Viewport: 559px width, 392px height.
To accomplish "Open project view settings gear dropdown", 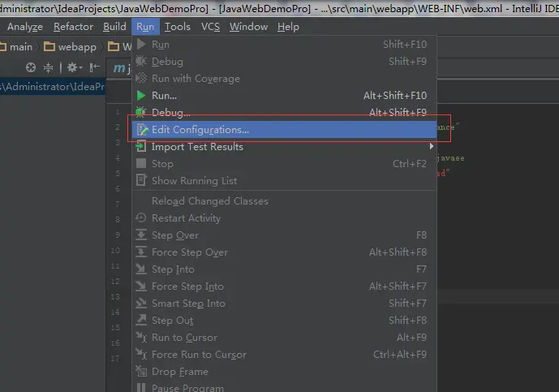I will coord(75,67).
